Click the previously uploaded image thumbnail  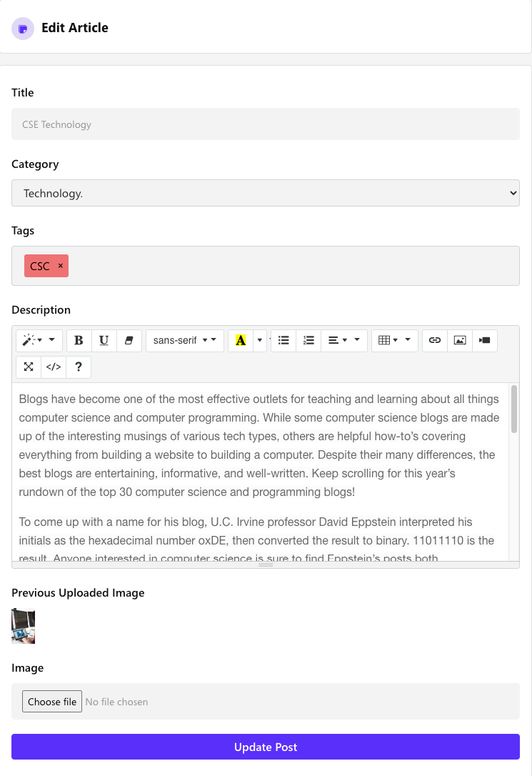pyautogui.click(x=23, y=626)
